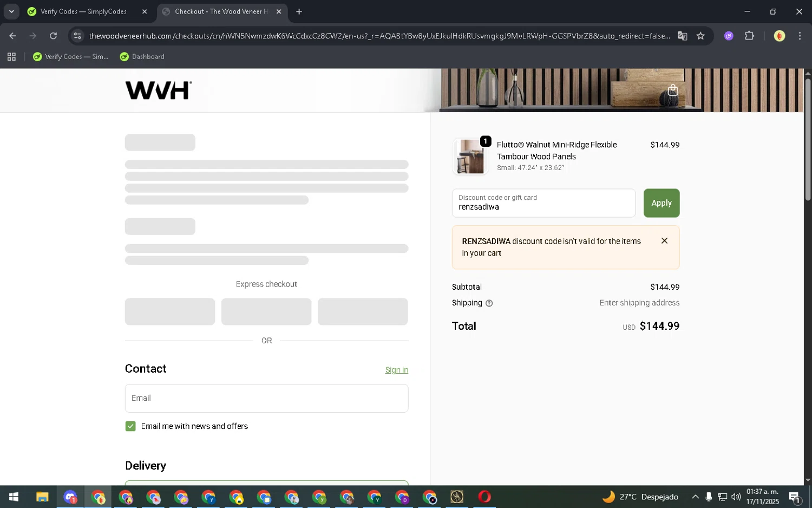Viewport: 812px width, 508px height.
Task: Open the Windows Start menu
Action: (x=14, y=497)
